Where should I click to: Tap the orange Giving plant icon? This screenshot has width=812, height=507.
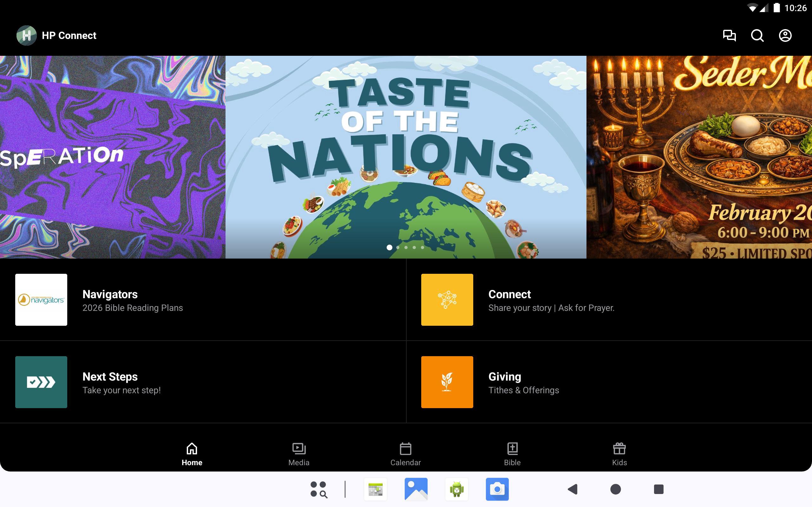447,382
